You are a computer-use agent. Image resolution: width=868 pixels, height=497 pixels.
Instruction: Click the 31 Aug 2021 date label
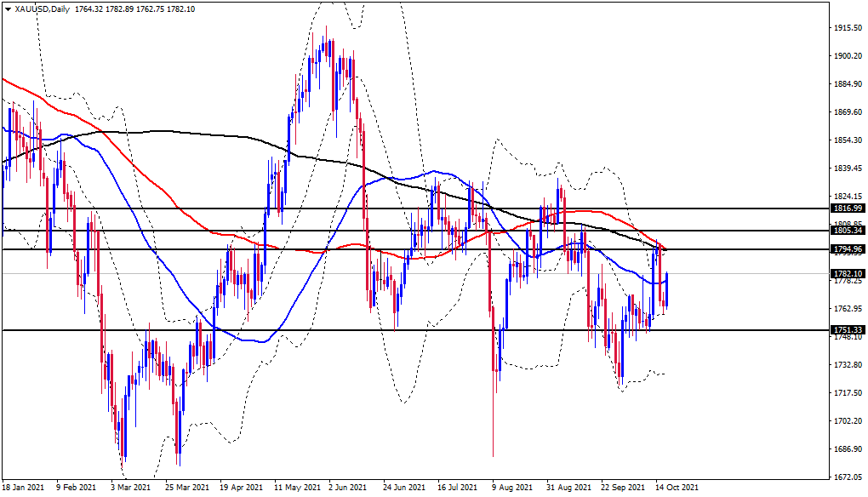click(x=568, y=488)
